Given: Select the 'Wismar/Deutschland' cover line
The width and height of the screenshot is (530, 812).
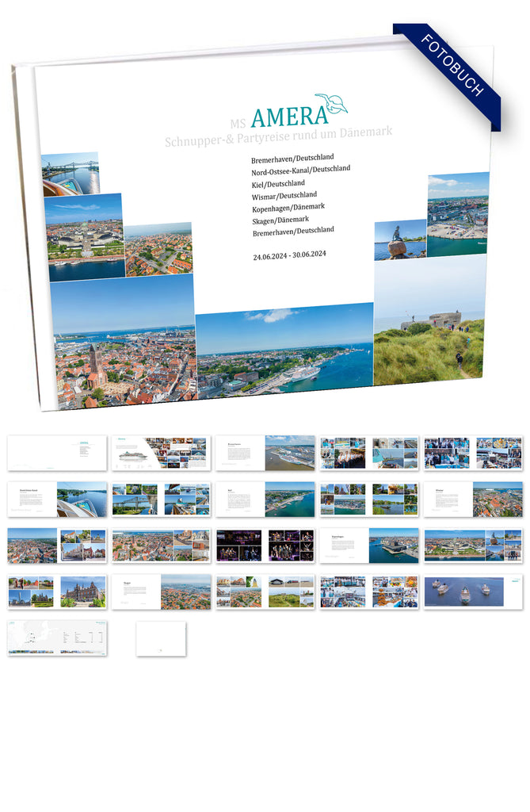Looking at the screenshot, I should click(284, 196).
